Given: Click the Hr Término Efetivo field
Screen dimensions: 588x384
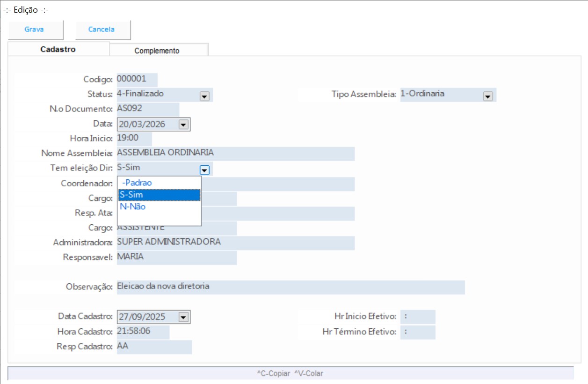Looking at the screenshot, I should 417,332.
